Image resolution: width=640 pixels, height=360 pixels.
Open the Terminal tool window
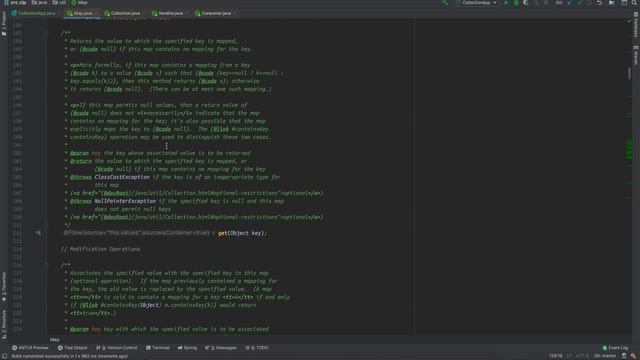click(x=158, y=348)
